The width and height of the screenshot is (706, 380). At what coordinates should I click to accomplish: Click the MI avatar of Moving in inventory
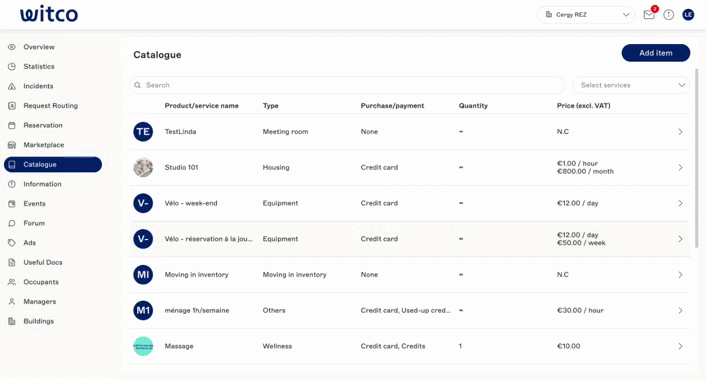143,275
